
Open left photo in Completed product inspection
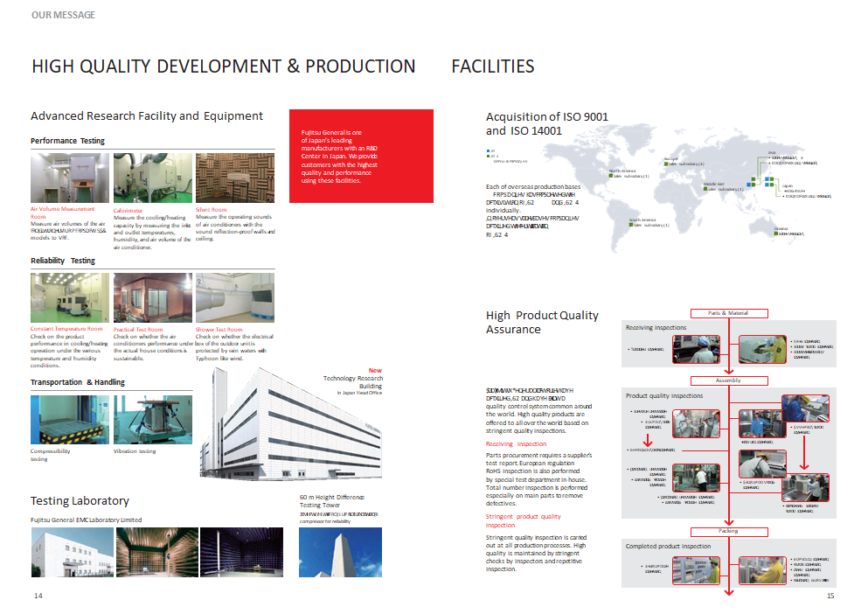[x=697, y=571]
